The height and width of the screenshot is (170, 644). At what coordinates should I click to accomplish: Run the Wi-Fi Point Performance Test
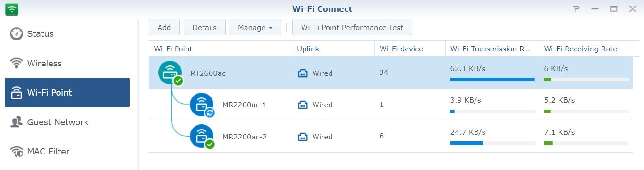click(x=352, y=27)
